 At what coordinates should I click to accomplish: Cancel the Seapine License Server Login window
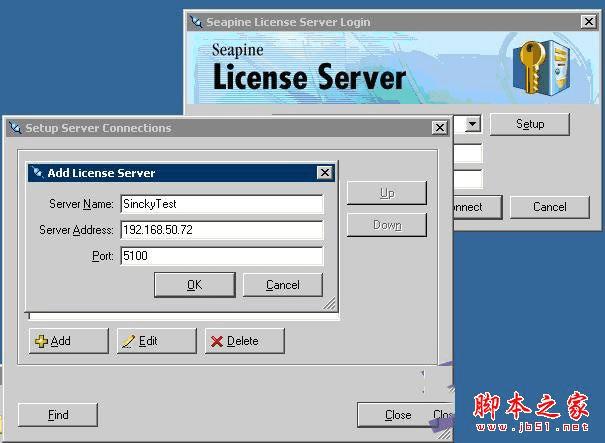point(550,207)
